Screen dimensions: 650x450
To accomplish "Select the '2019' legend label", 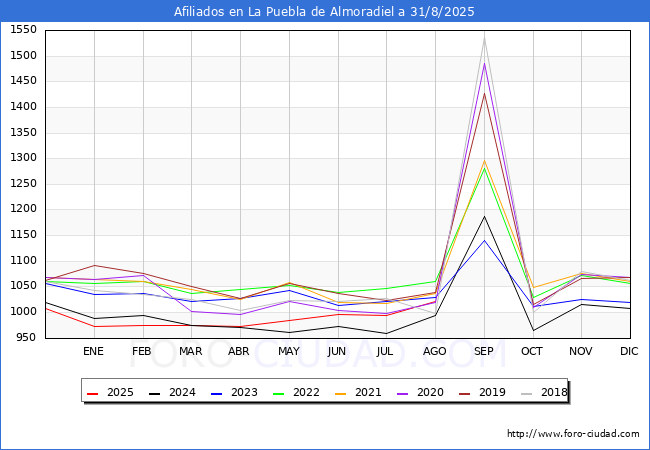I will [x=492, y=392].
